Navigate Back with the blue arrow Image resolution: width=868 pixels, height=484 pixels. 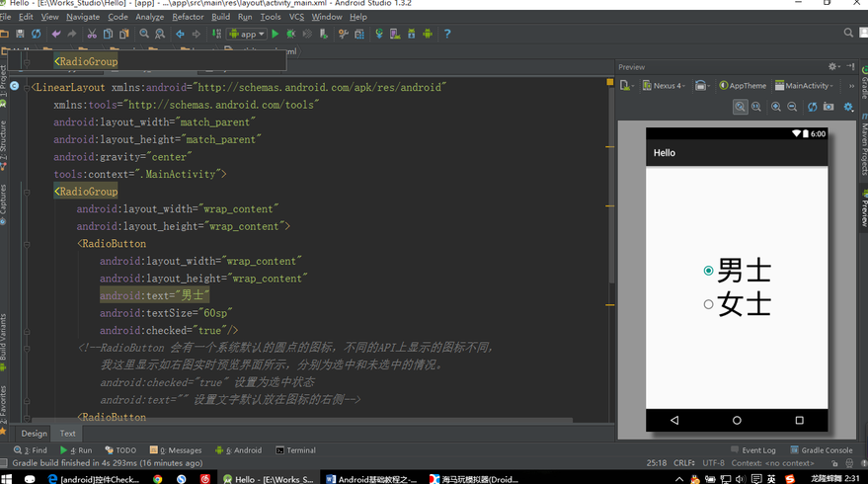click(180, 34)
